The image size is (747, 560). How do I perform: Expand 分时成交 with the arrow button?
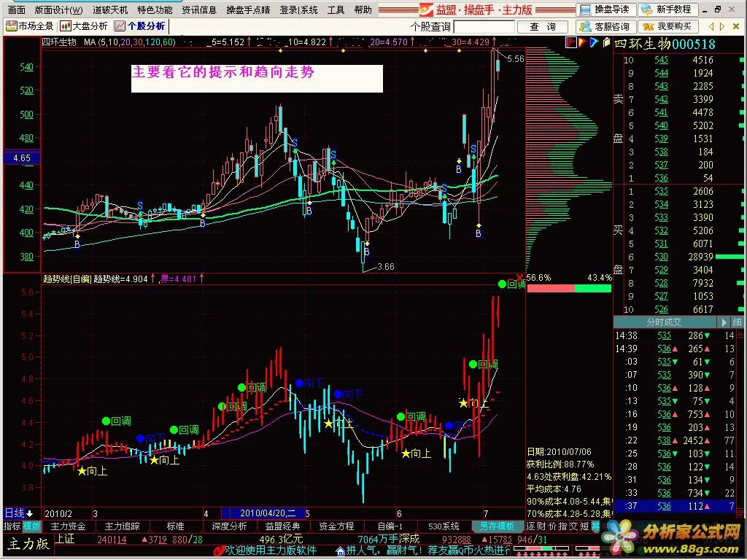724,322
